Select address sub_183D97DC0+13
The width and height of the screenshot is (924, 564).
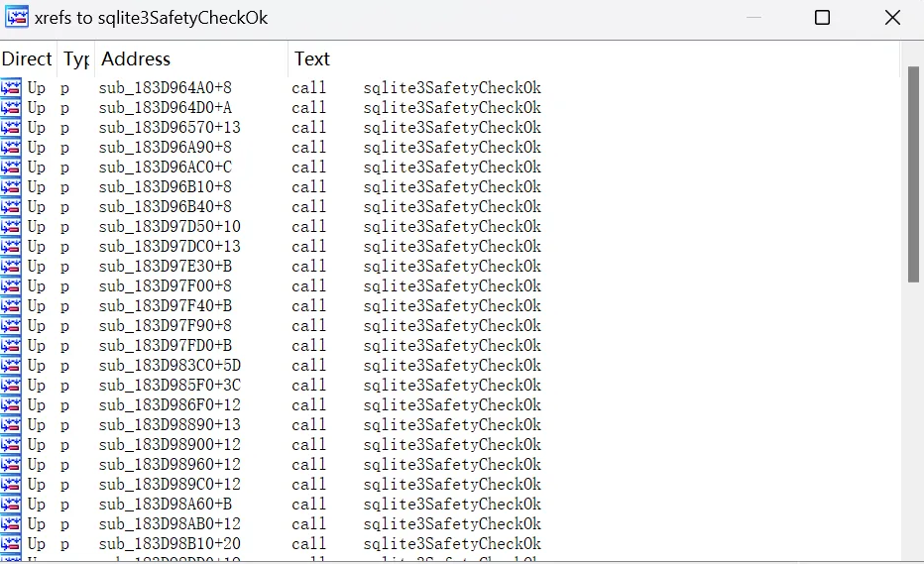(170, 247)
